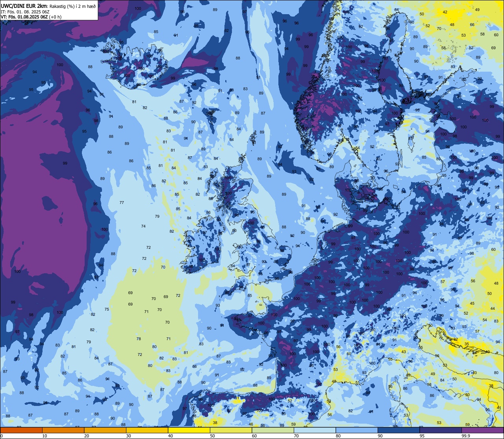
Task: Click the 70–80 % pale blue legend swatch
Action: (315, 430)
